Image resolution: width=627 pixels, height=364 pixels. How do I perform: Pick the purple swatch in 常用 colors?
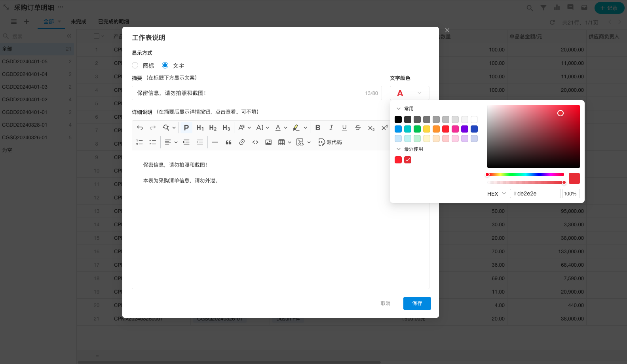[x=465, y=129]
